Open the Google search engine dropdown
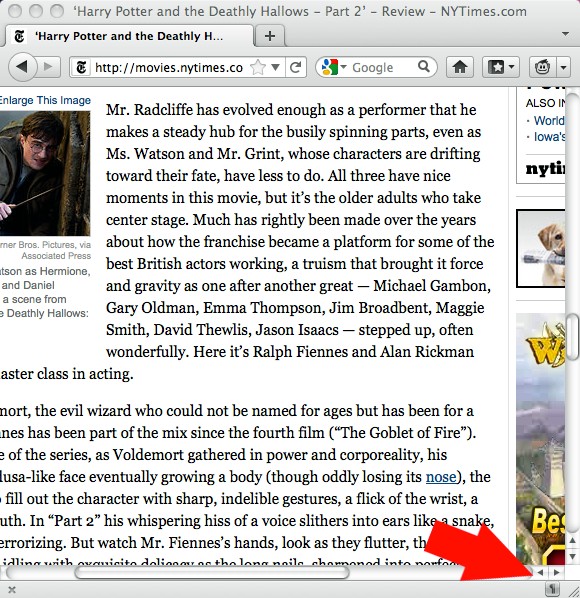Image resolution: width=580 pixels, height=598 pixels. (x=334, y=67)
